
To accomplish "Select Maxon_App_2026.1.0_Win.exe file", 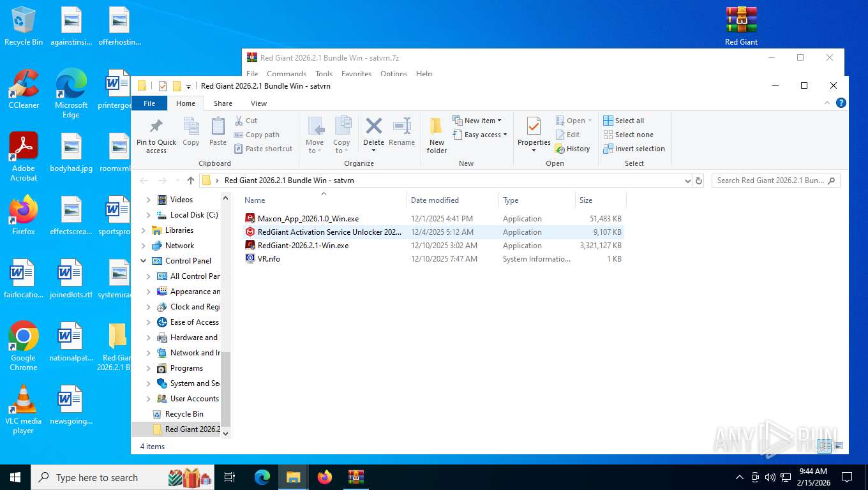I will [433, 219].
